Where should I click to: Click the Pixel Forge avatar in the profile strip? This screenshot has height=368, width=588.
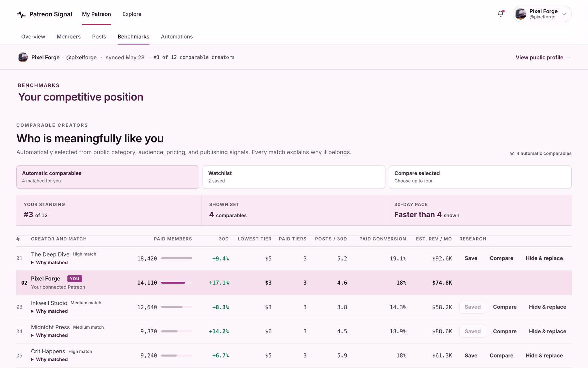(23, 57)
